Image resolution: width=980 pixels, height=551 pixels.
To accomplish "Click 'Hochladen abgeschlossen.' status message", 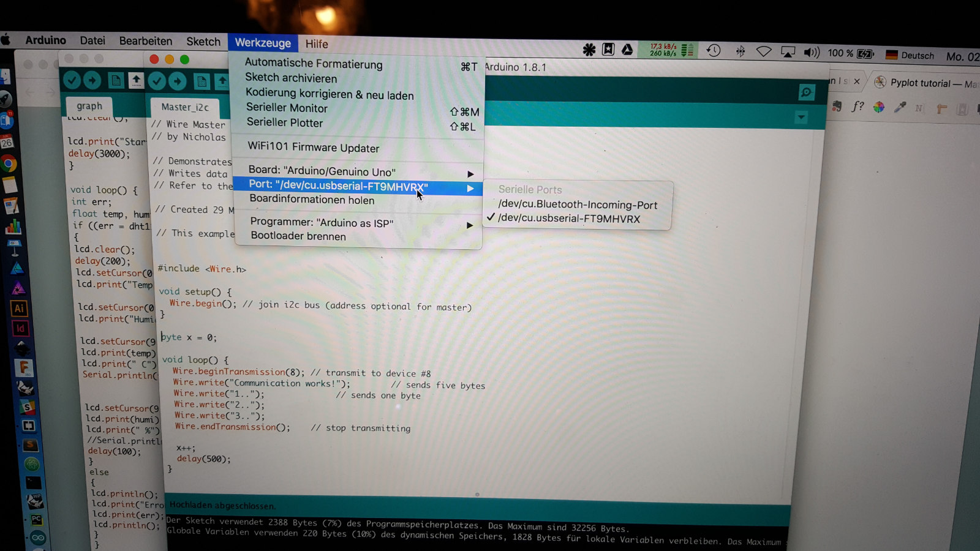I will click(222, 506).
